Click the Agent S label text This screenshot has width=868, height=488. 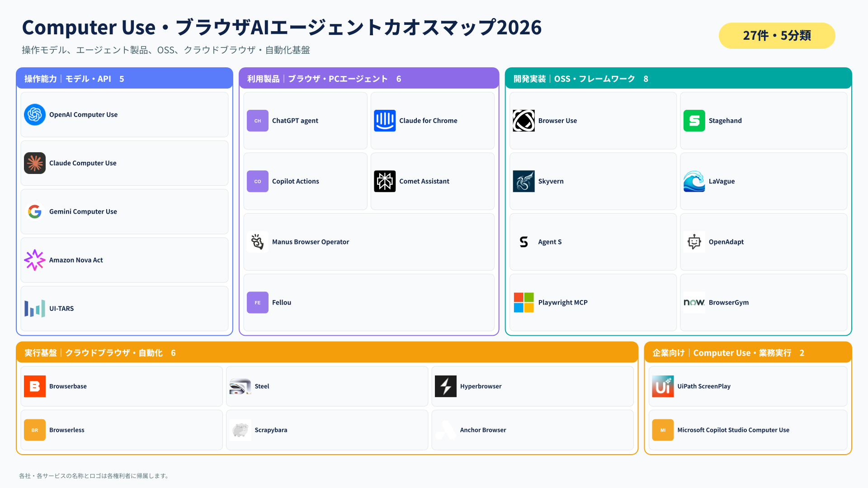[550, 242]
